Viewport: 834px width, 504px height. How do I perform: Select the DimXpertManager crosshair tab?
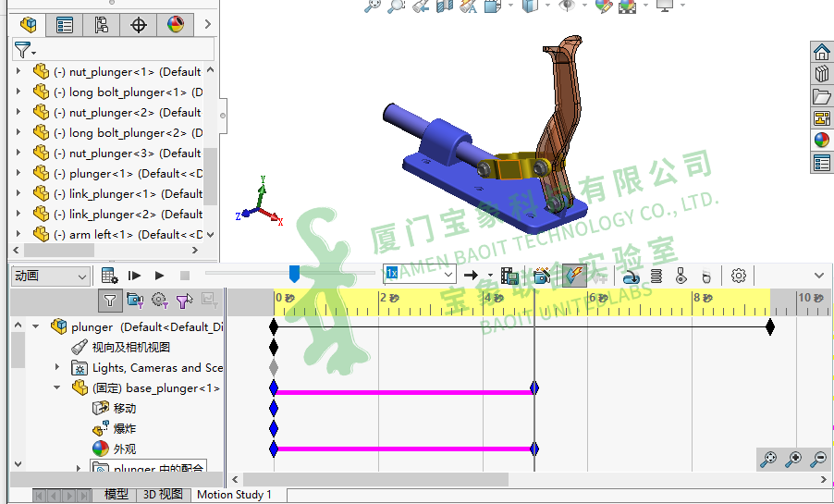pyautogui.click(x=139, y=25)
